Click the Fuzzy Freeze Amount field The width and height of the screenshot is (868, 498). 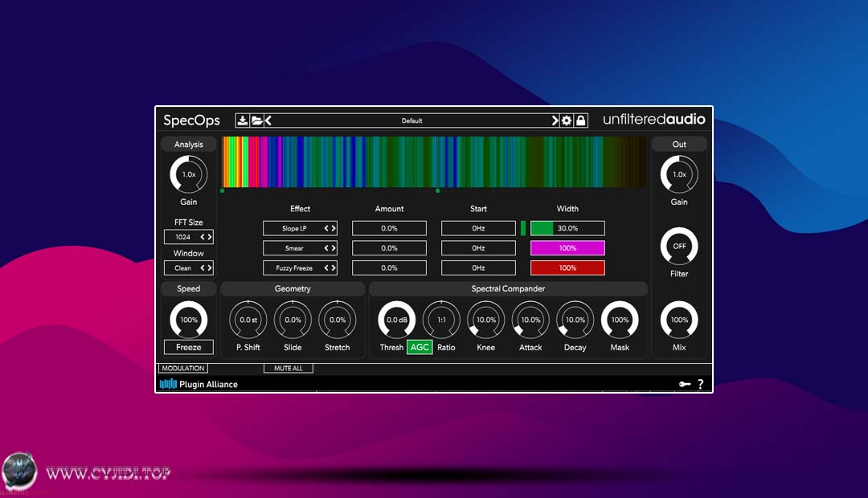click(x=389, y=267)
